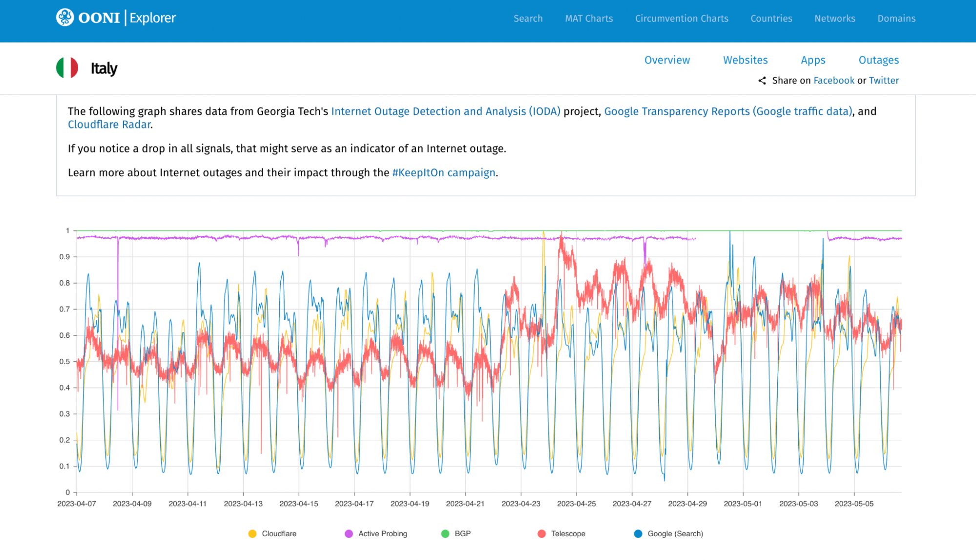Share the page on Facebook

click(834, 81)
